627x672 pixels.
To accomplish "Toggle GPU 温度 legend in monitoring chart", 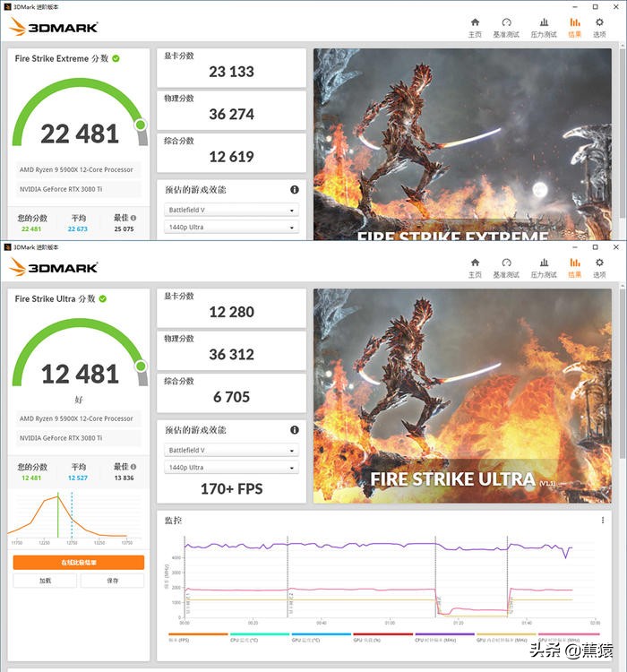I will point(322,637).
